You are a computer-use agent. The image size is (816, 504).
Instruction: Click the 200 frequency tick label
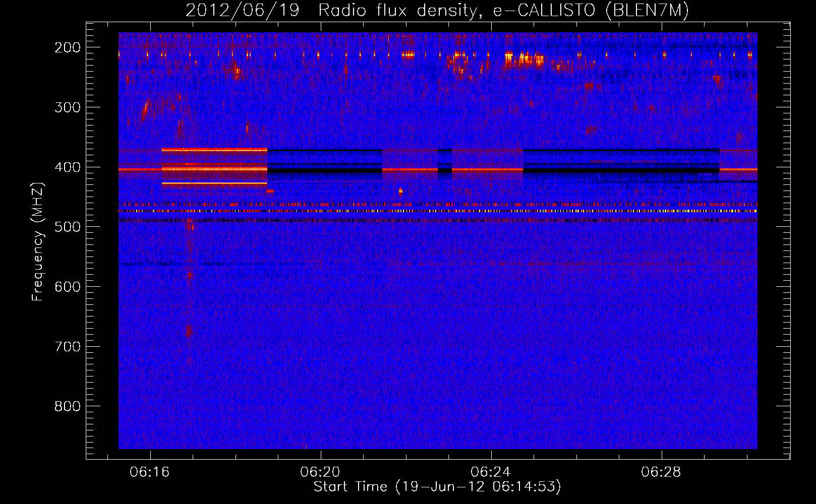68,47
